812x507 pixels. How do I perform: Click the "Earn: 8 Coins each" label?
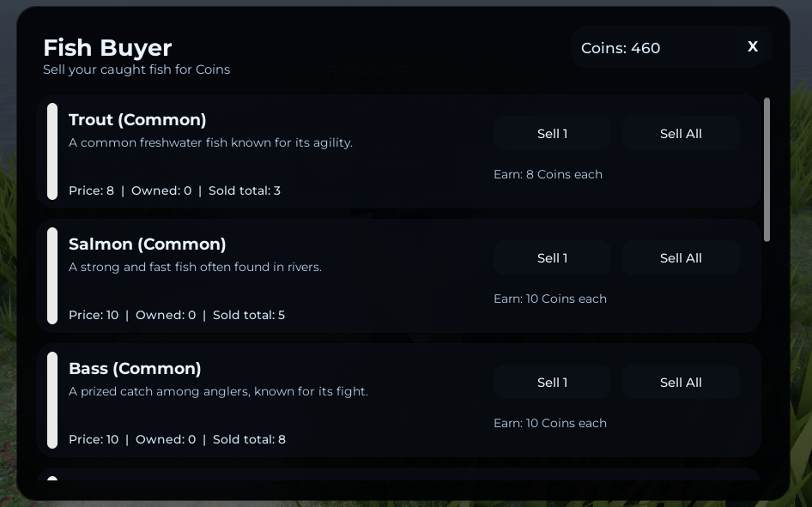[548, 174]
